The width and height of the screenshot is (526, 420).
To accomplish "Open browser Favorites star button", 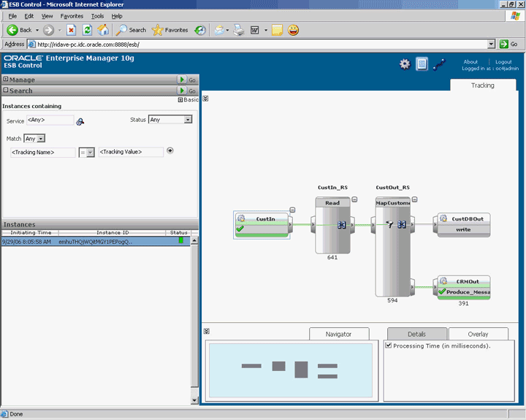I will (x=169, y=30).
